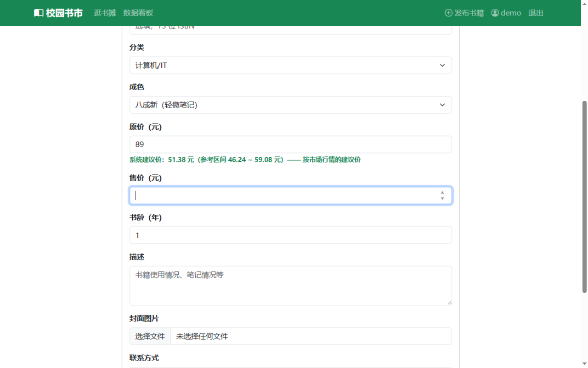
Task: Click into the 描述 text area
Action: pos(290,286)
